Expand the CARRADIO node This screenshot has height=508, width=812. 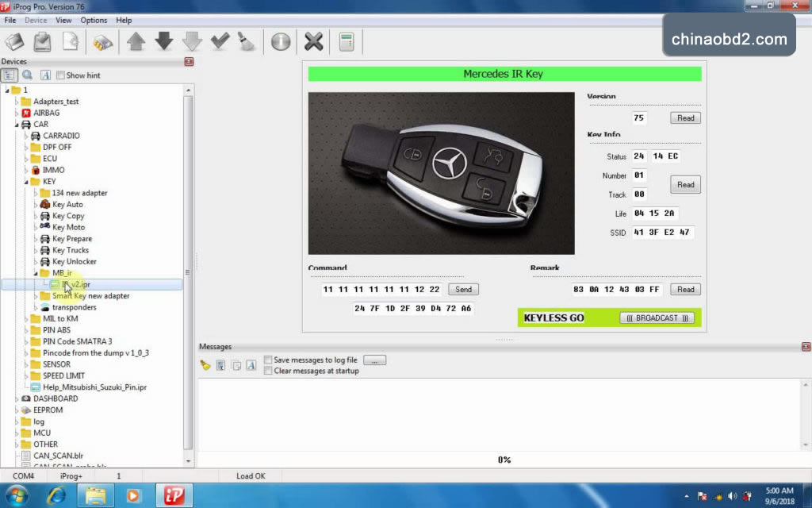(x=26, y=136)
